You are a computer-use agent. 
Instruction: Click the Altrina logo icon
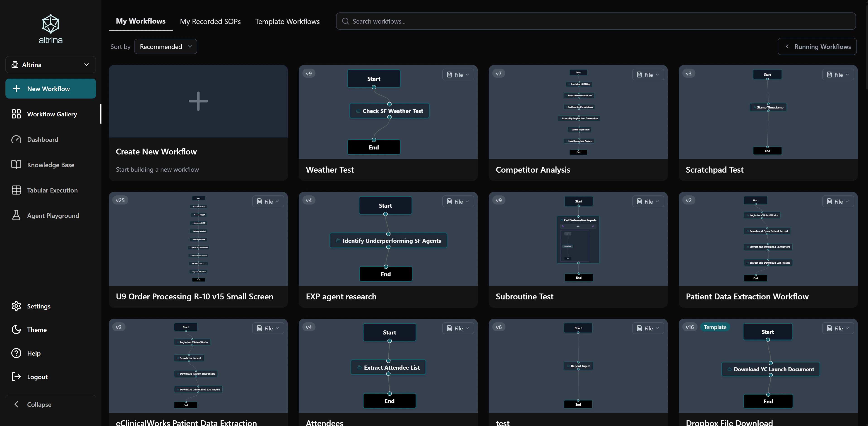(x=50, y=24)
